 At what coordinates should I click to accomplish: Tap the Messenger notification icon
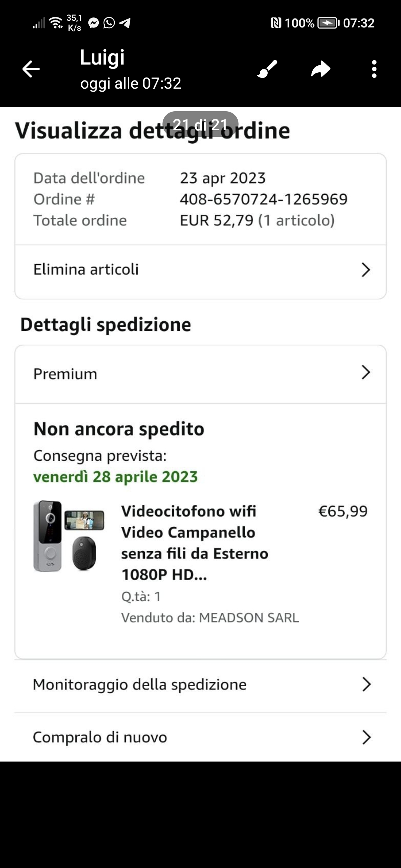point(94,23)
